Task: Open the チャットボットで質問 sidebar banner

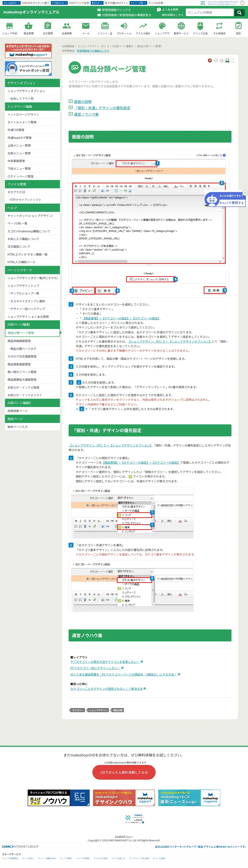Action: coord(28,68)
